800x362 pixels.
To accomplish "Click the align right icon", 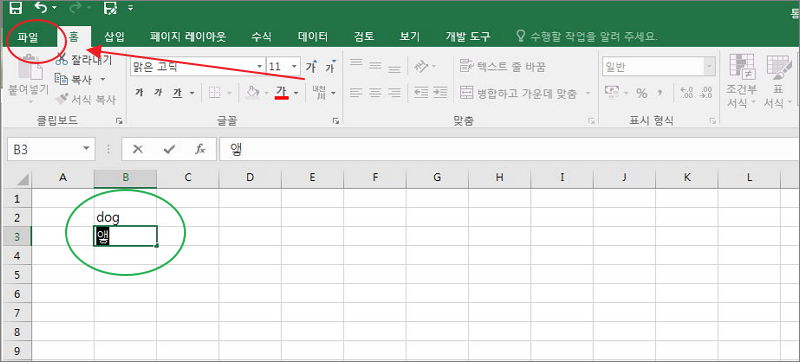I will (394, 93).
